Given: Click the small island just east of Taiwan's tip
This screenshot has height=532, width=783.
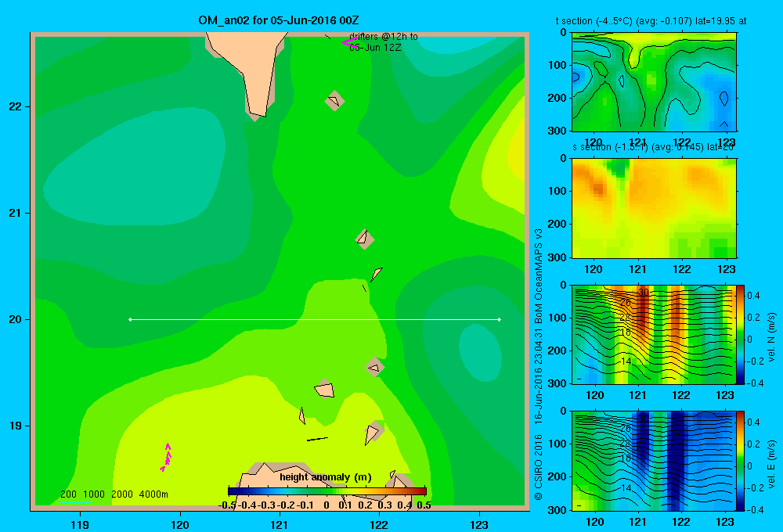Looking at the screenshot, I should [334, 101].
